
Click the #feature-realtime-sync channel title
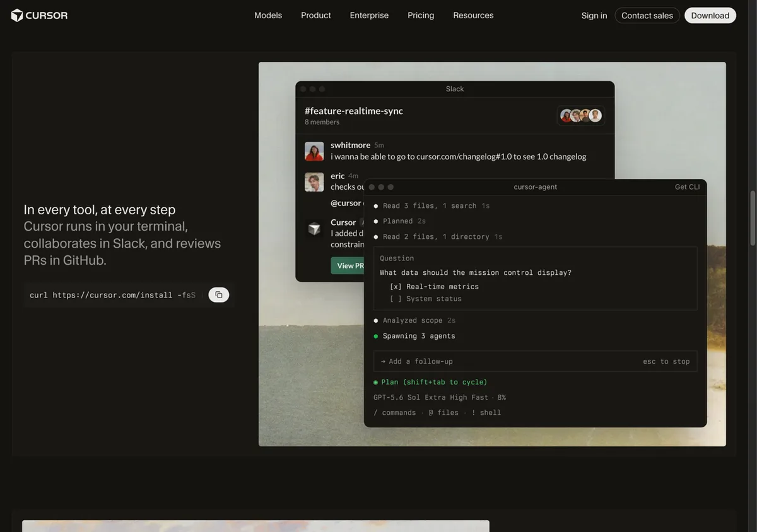(x=354, y=111)
